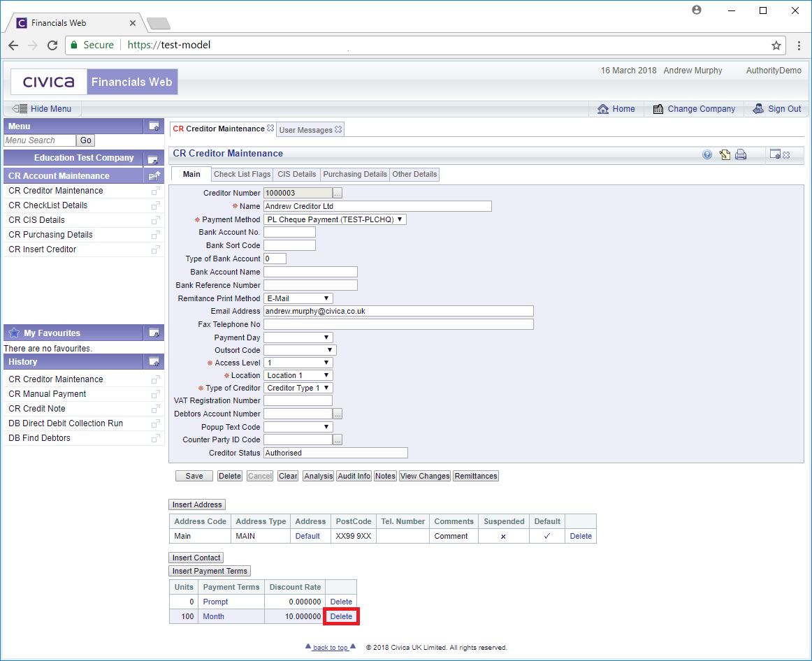Image resolution: width=812 pixels, height=661 pixels.
Task: Click the back to top link
Action: (331, 648)
